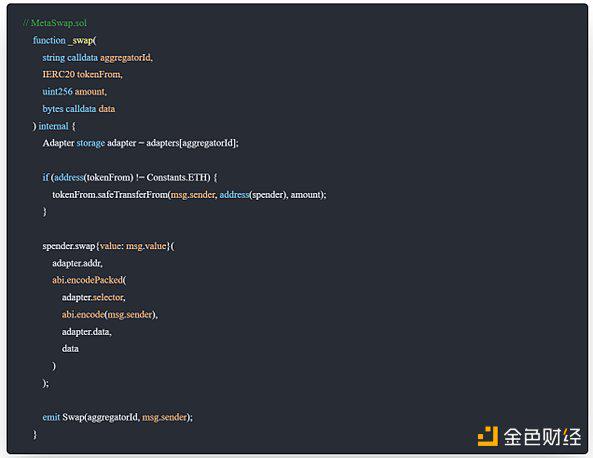Click the adapter.selector argument

click(93, 297)
